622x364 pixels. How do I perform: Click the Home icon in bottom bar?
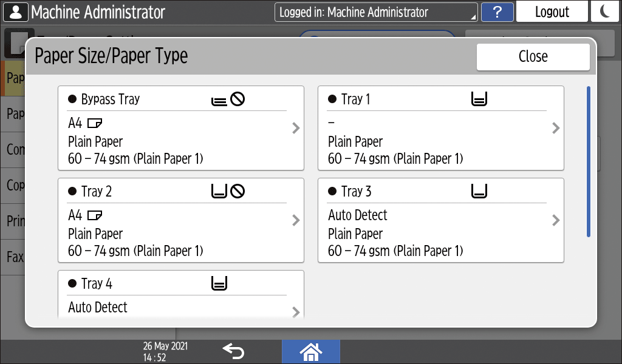(x=310, y=351)
